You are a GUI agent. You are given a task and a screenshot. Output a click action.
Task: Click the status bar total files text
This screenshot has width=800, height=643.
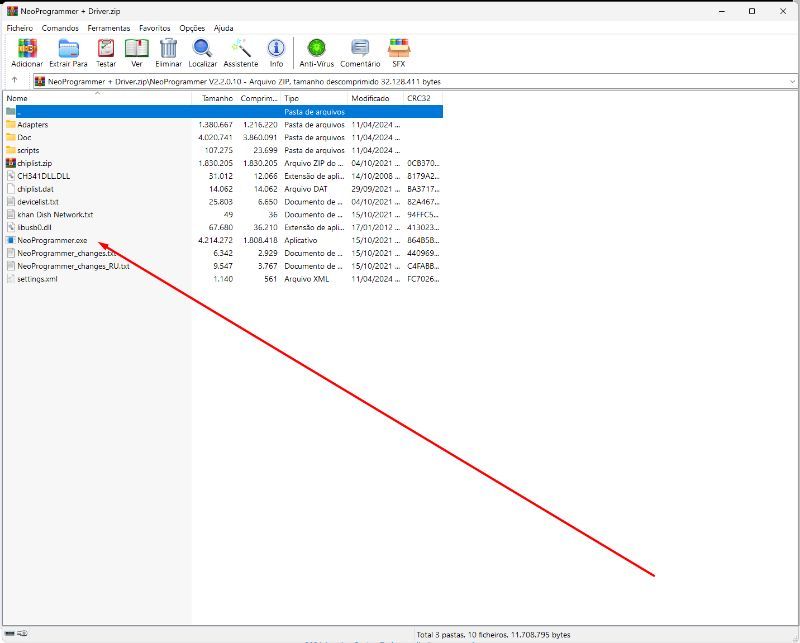[x=493, y=634]
